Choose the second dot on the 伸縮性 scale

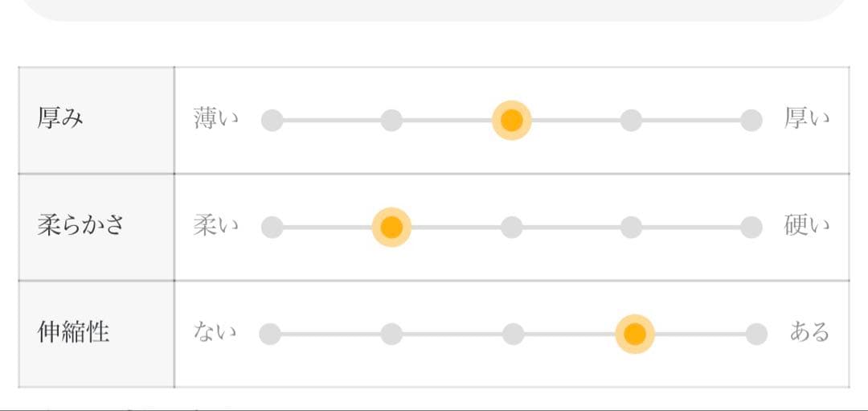(x=391, y=334)
